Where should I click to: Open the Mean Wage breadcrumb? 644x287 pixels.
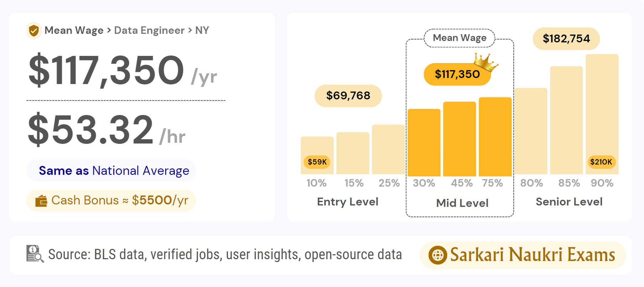pyautogui.click(x=74, y=31)
